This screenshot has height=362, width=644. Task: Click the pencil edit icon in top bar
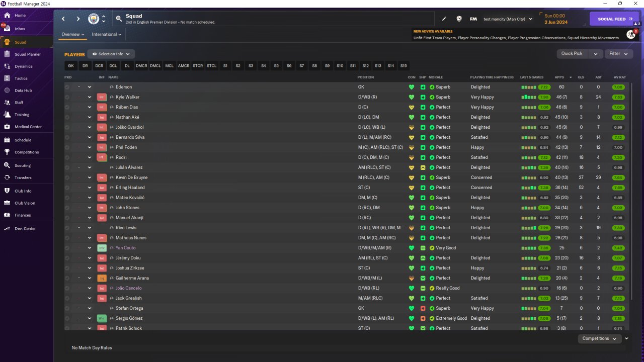[x=444, y=19]
